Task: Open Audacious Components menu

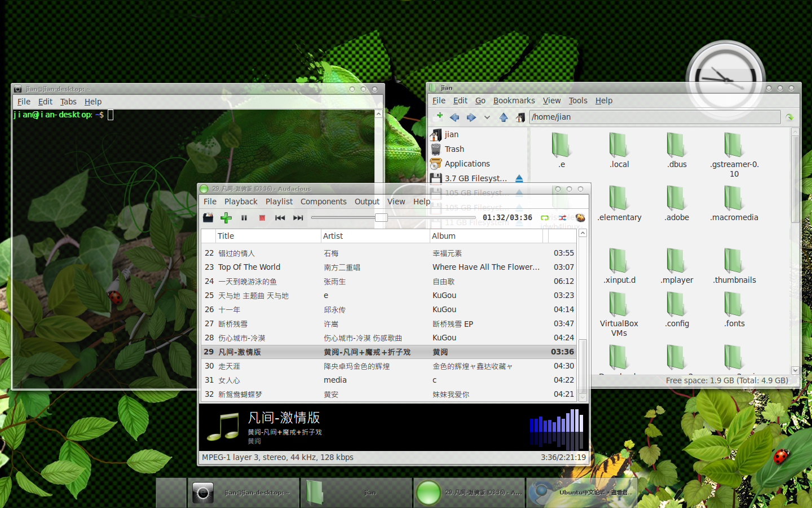Action: (x=324, y=202)
